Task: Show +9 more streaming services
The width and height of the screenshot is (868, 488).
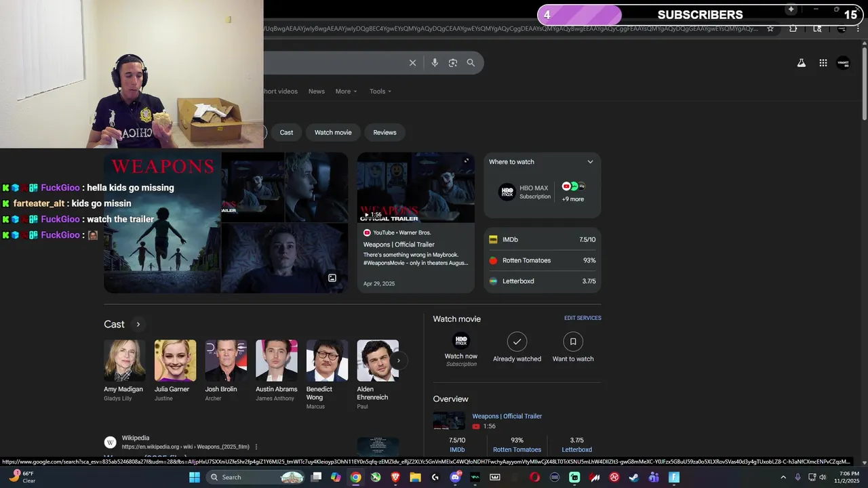Action: click(573, 192)
